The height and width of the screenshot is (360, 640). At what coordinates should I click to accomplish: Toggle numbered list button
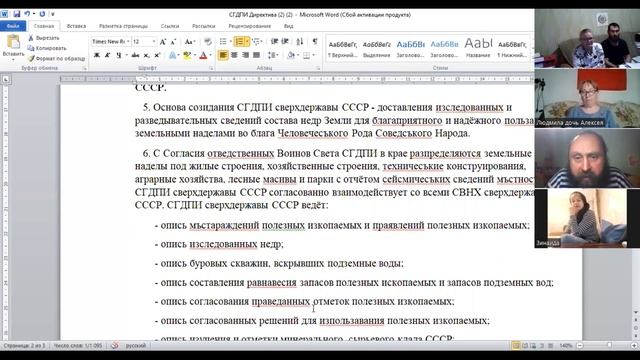point(240,42)
